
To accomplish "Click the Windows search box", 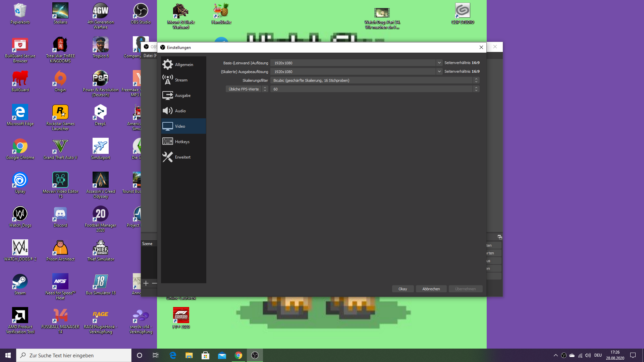I will tap(74, 355).
